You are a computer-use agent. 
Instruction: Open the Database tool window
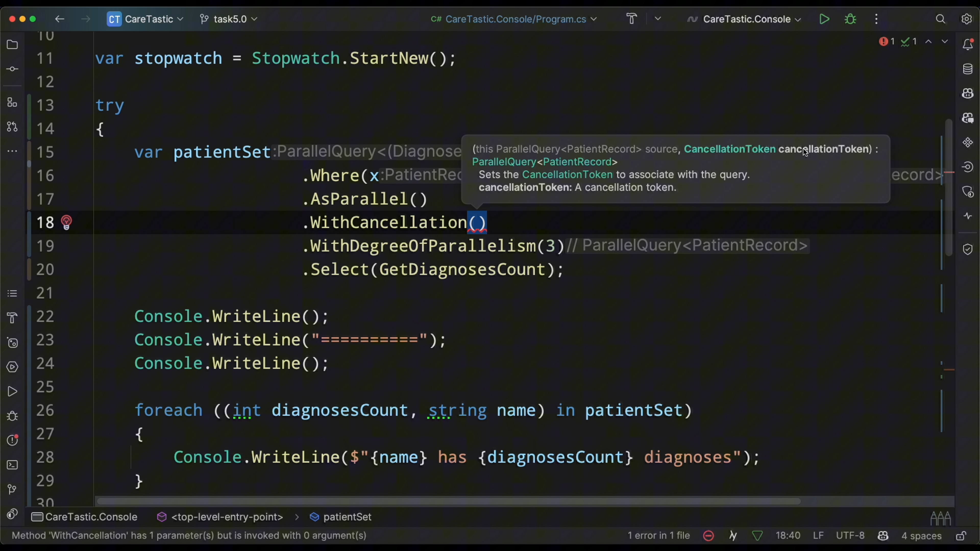coord(968,69)
